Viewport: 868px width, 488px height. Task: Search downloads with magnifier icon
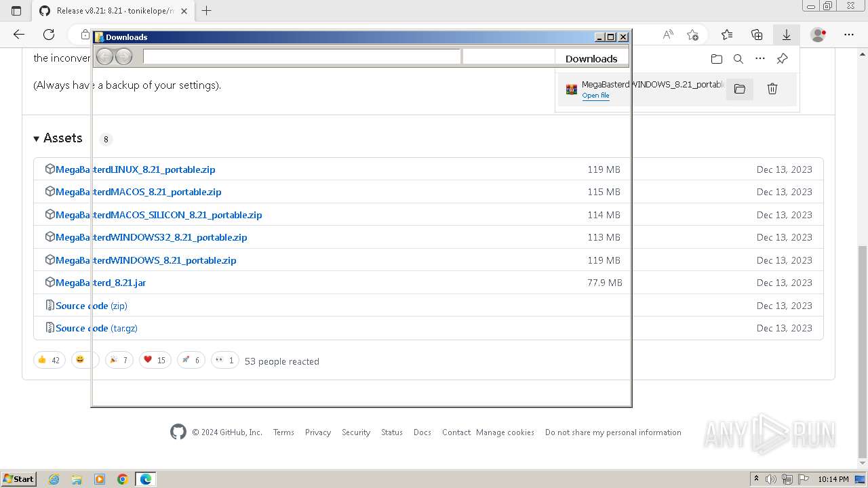click(x=738, y=59)
